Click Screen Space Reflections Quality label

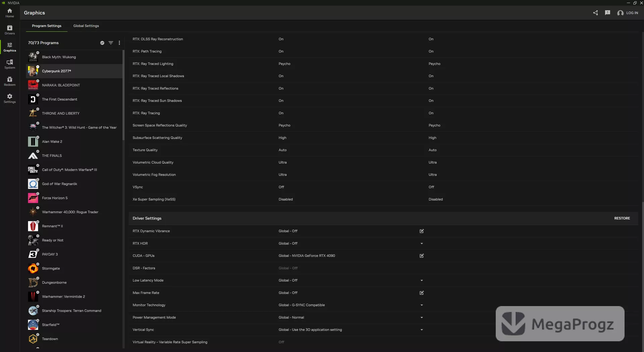click(x=160, y=125)
